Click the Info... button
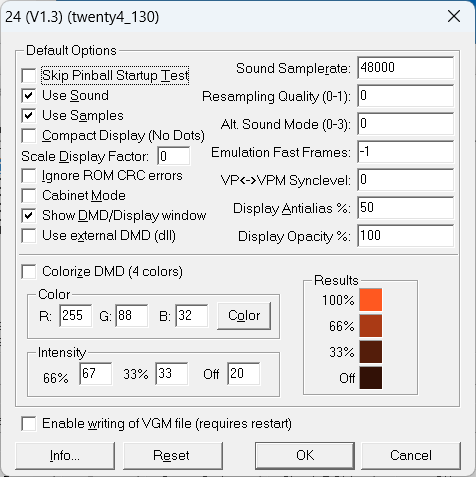Screen dimensions: 476x477 [65, 456]
